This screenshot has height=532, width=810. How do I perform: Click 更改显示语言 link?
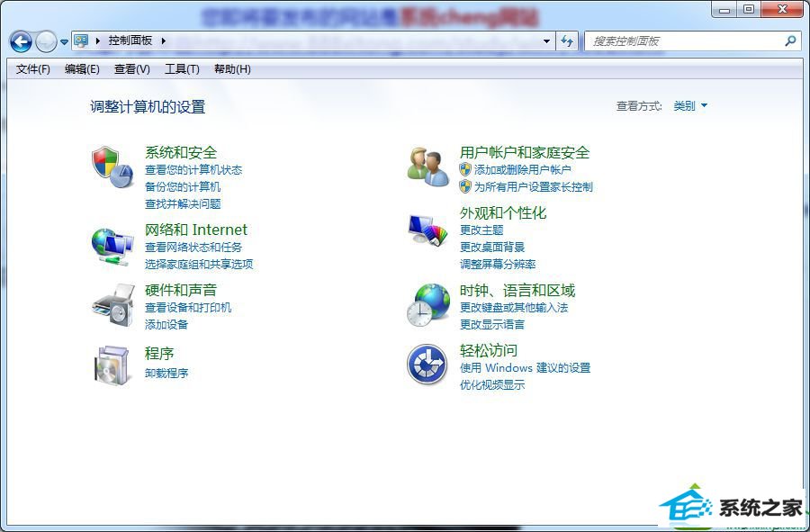pos(492,325)
